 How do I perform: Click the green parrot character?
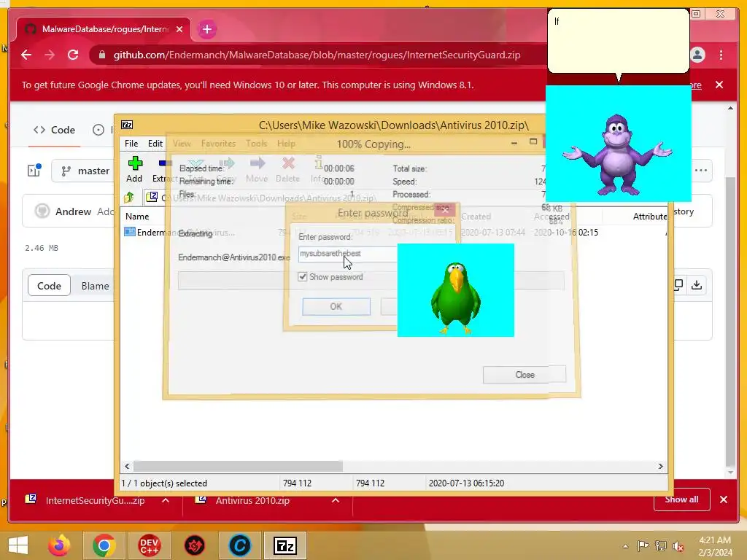[456, 297]
